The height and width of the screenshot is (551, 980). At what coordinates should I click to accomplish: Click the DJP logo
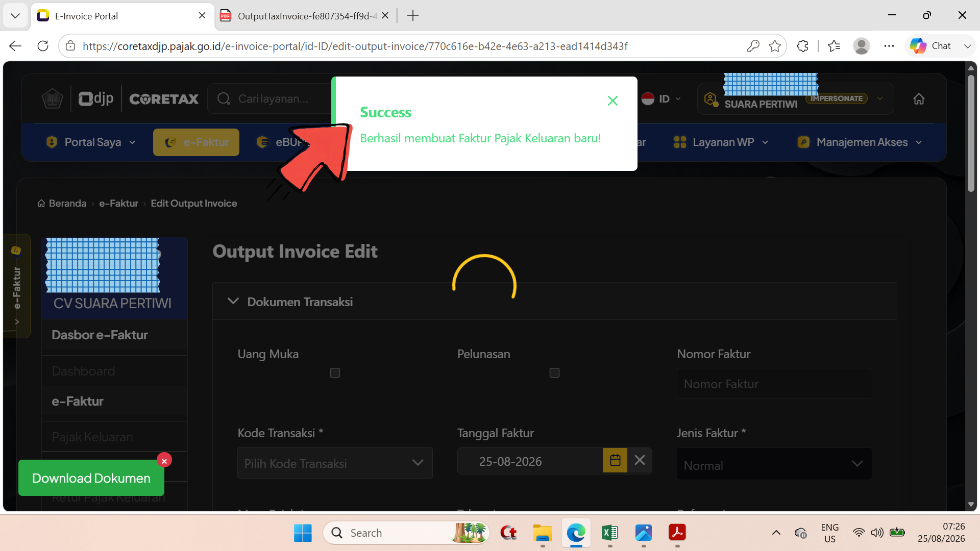(x=96, y=98)
